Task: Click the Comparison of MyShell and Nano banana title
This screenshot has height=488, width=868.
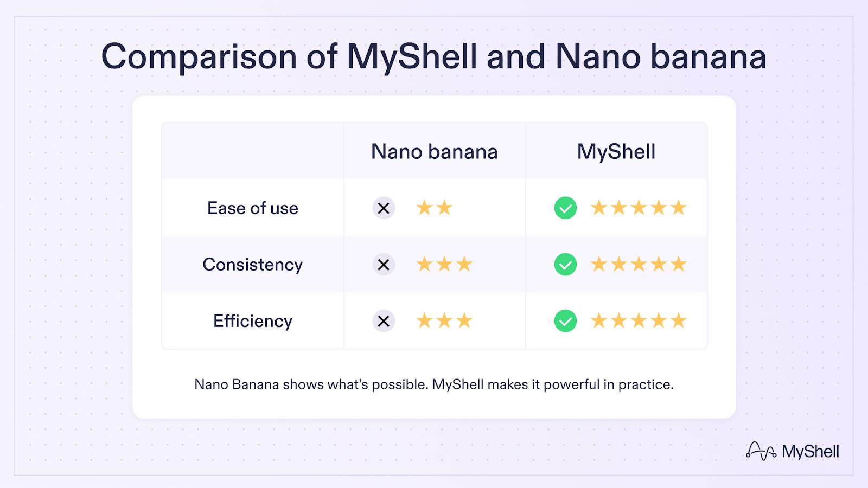Action: (x=433, y=56)
